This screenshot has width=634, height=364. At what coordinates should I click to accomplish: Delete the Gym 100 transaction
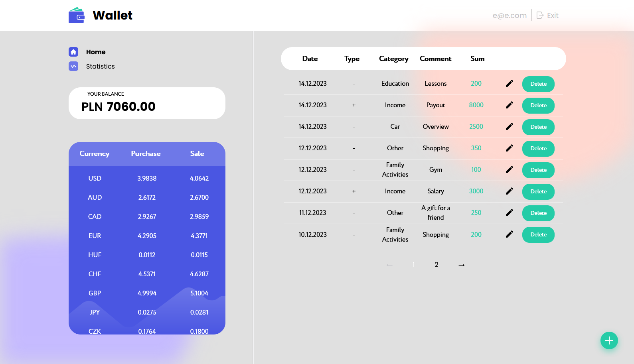point(538,170)
